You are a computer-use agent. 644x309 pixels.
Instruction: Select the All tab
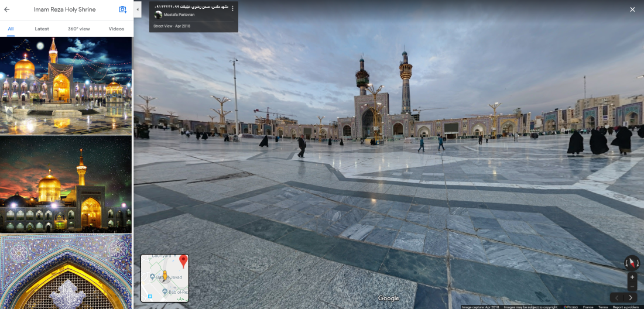point(11,29)
